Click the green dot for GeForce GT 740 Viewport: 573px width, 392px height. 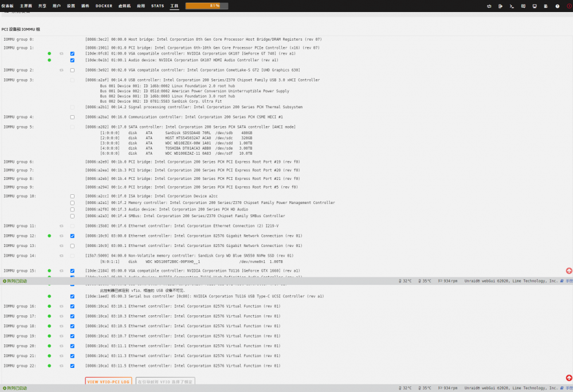click(49, 54)
